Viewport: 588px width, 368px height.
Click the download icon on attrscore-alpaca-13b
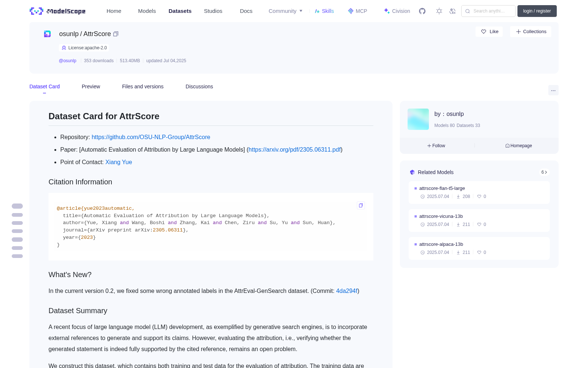click(458, 252)
